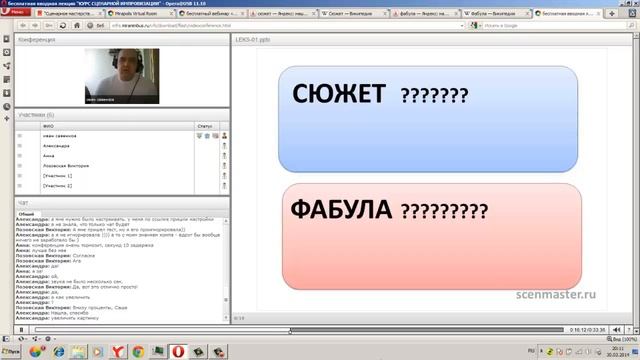This screenshot has height=360, width=640.
Task: Open fifth Opera sidebar panel icon
Action: pos(7,93)
